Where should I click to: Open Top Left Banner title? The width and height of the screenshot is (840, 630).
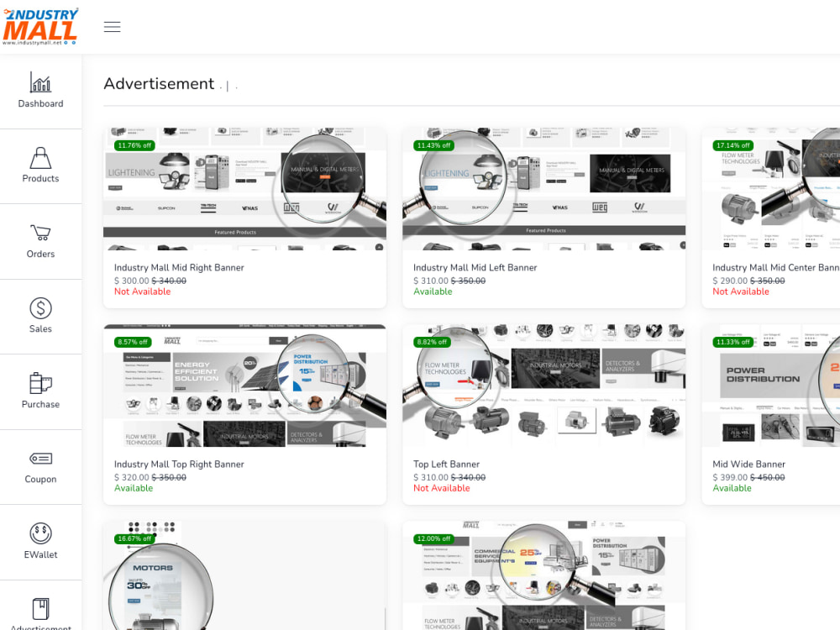pos(446,464)
